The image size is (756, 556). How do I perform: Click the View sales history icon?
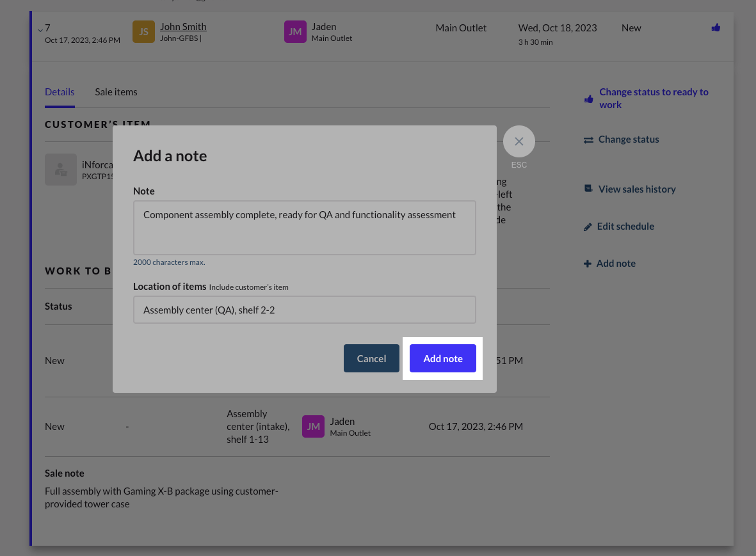(588, 189)
